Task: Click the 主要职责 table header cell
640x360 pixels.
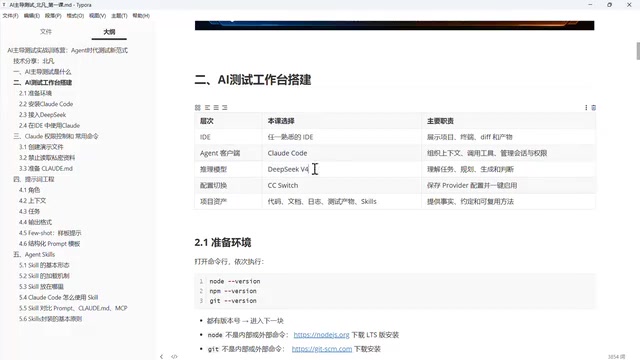Action: pos(508,121)
